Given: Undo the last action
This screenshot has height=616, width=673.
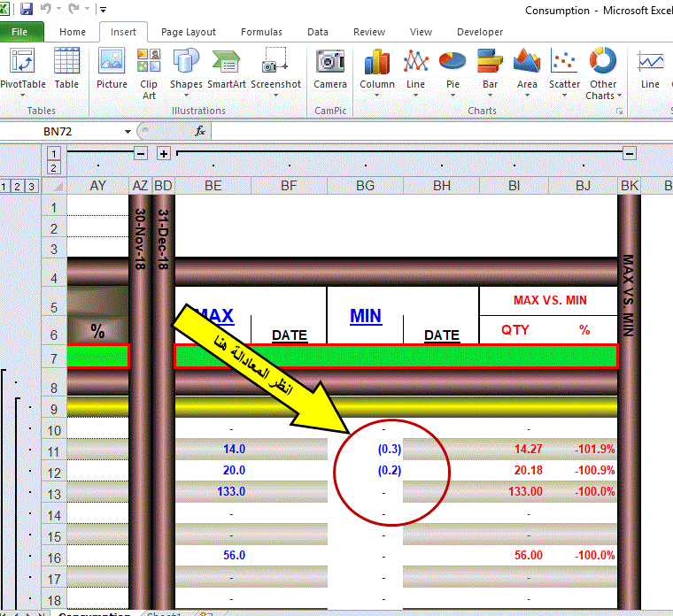Looking at the screenshot, I should pyautogui.click(x=46, y=9).
